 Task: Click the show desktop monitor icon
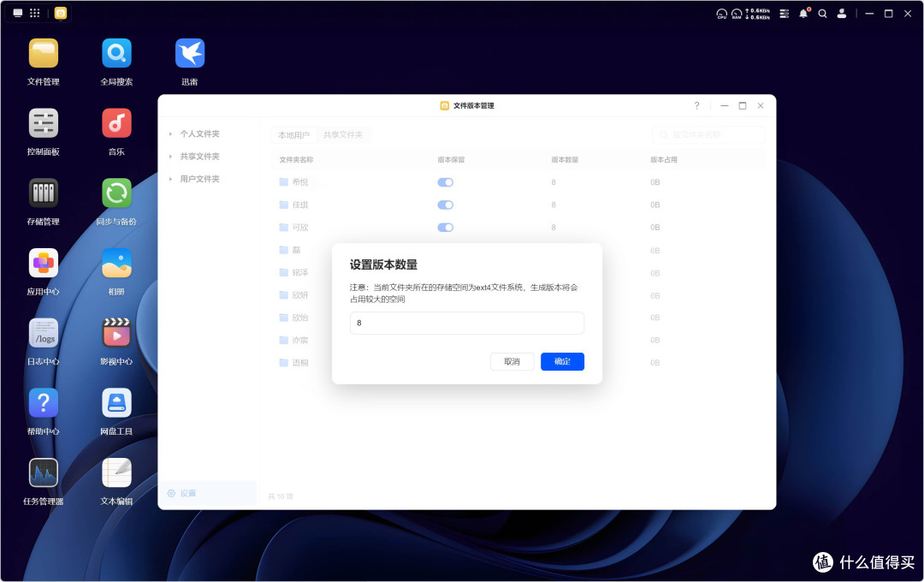tap(18, 13)
